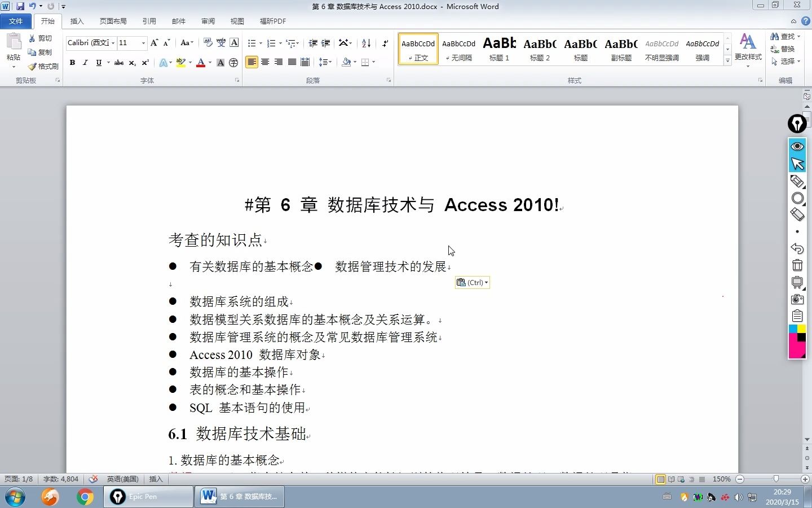Switch to the 福昕PDF tab
This screenshot has height=508, width=812.
[x=273, y=21]
